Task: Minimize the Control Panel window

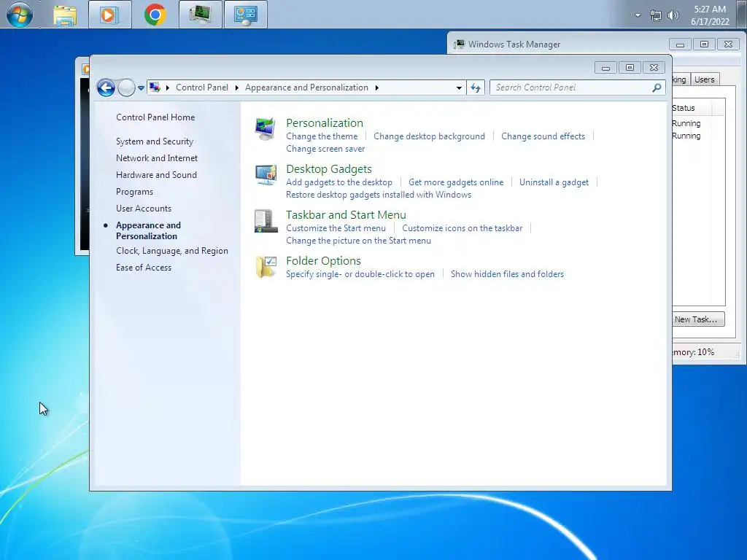Action: 605,68
